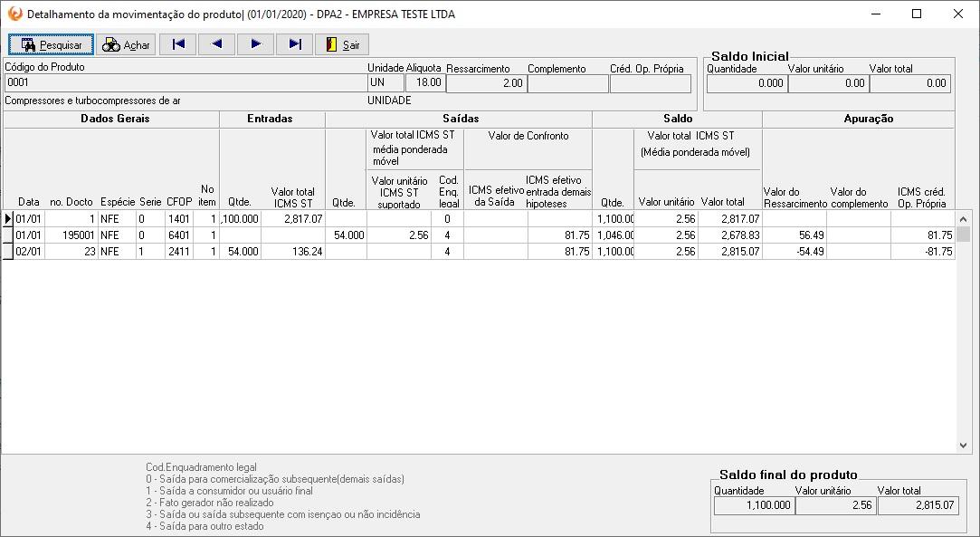Click entry ICMS ST value 2,817.07
This screenshot has width=980, height=537.
[292, 219]
